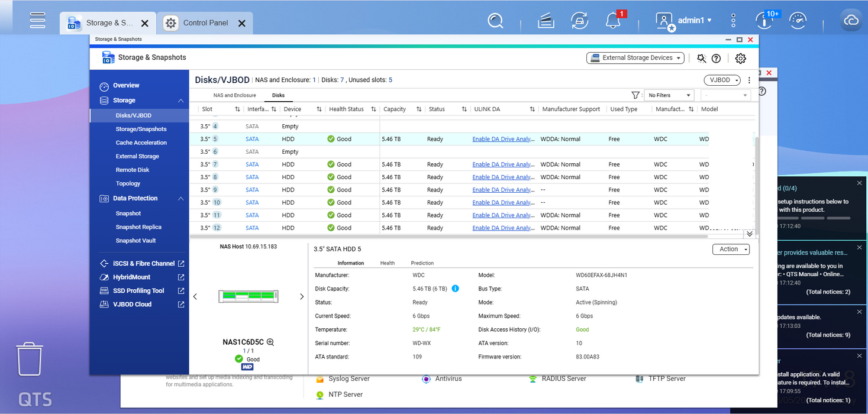Open the three-dot more options in top bar
The image size is (868, 414).
[x=733, y=21]
